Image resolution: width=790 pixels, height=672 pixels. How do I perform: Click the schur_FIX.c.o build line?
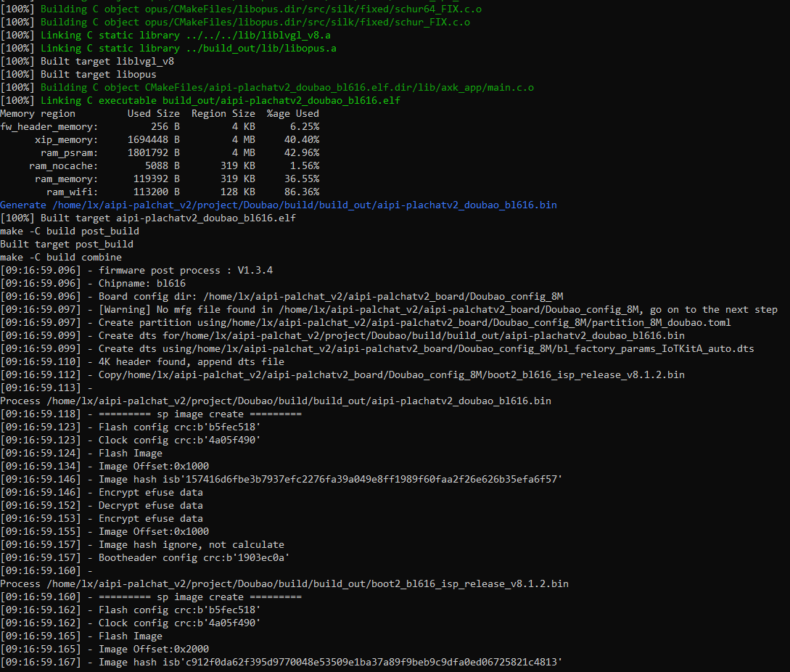(235, 22)
